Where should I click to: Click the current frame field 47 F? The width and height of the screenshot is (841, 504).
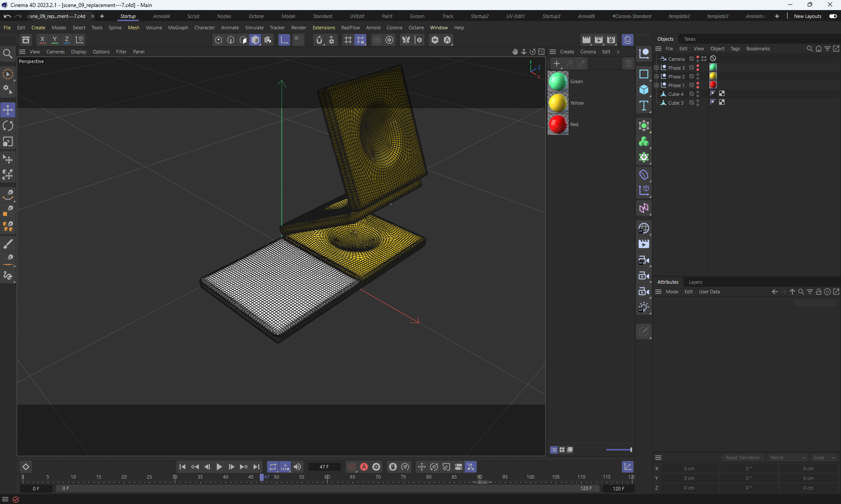324,467
